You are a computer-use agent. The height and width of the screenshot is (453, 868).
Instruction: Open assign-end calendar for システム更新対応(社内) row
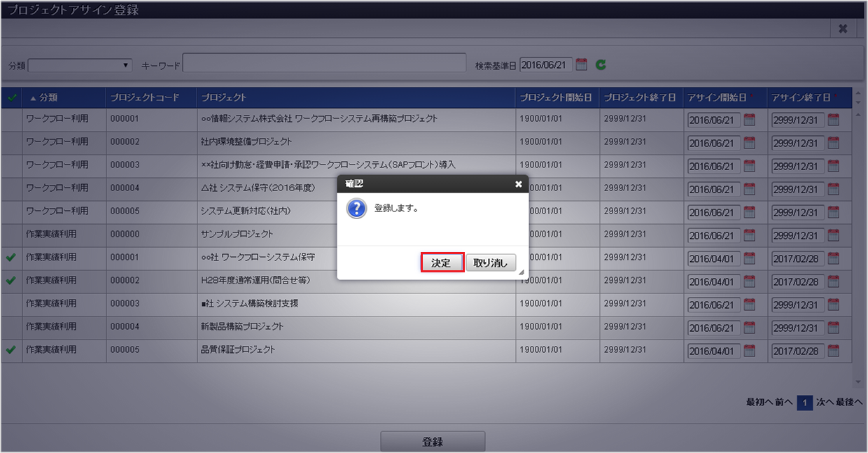pos(834,212)
